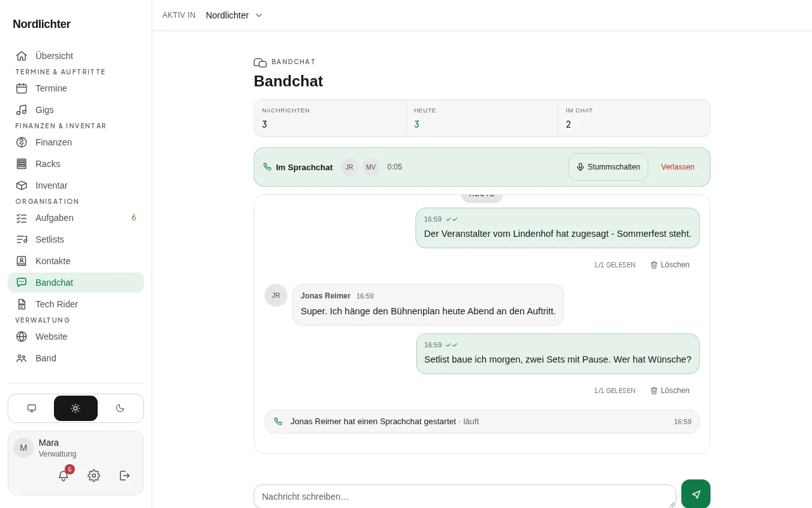Click the JR avatar in the voice chat bar
The height and width of the screenshot is (508, 812).
click(350, 167)
